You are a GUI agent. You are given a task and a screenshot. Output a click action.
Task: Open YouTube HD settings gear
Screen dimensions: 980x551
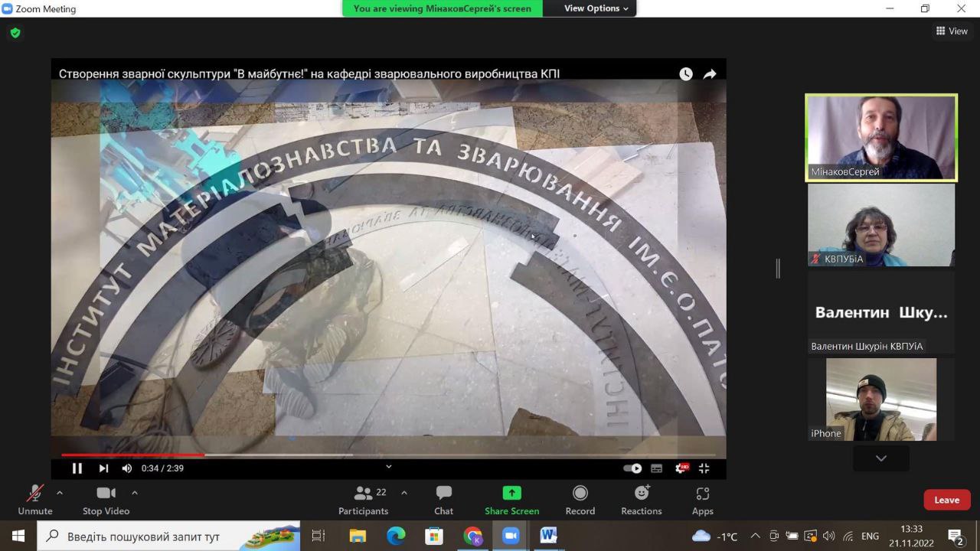tap(681, 468)
